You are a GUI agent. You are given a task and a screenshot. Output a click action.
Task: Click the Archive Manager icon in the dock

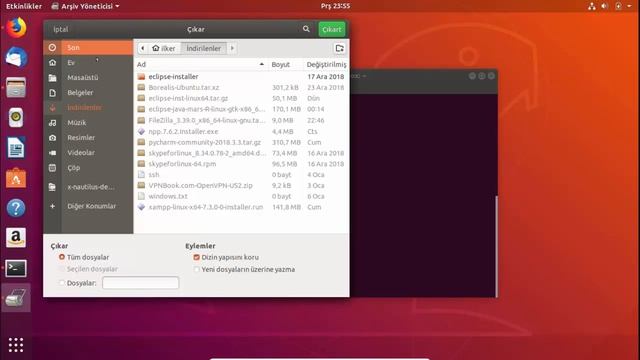point(16,298)
